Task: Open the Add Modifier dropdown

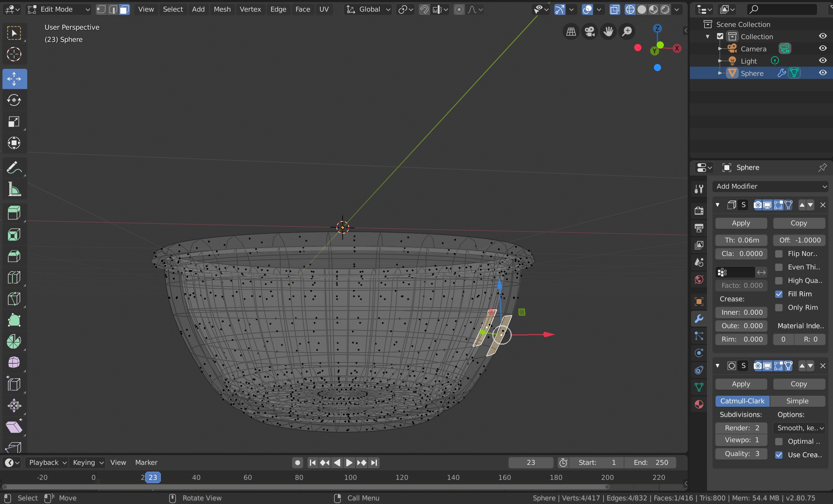Action: [x=770, y=186]
